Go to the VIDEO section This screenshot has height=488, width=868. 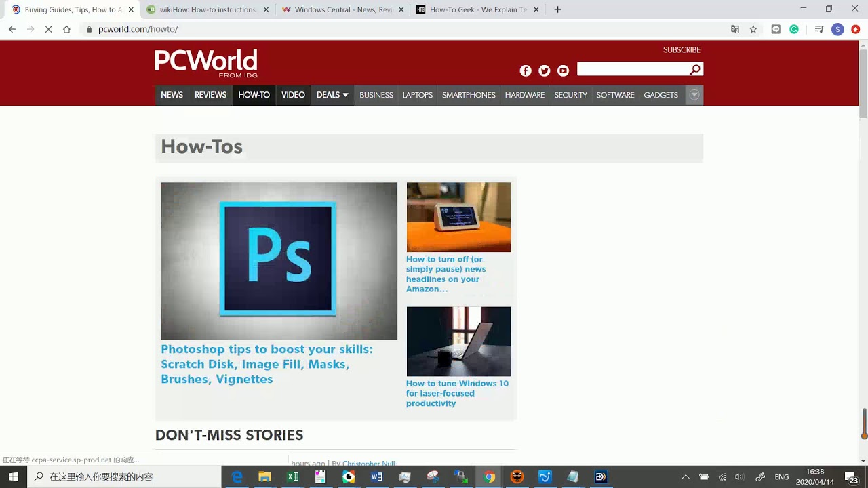[293, 95]
